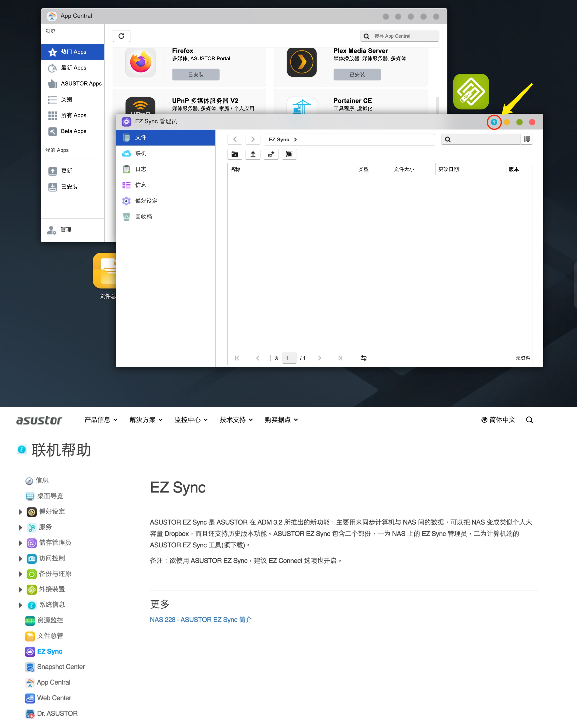Open online help via the question mark icon
Screen dimensions: 577x728
pos(494,122)
